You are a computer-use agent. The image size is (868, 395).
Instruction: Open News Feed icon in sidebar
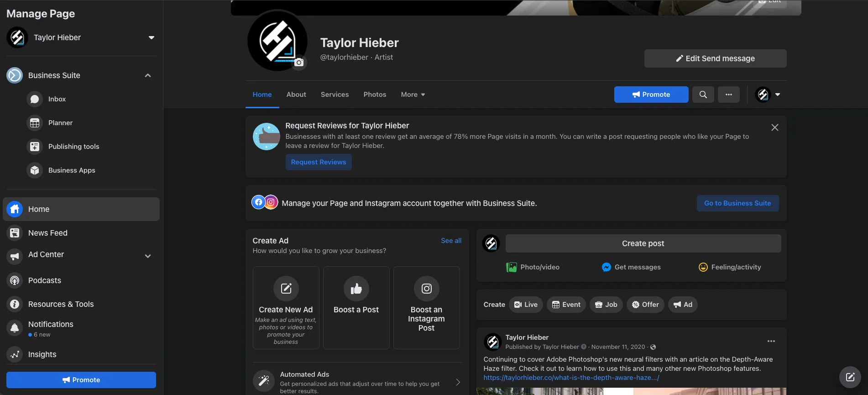click(15, 233)
